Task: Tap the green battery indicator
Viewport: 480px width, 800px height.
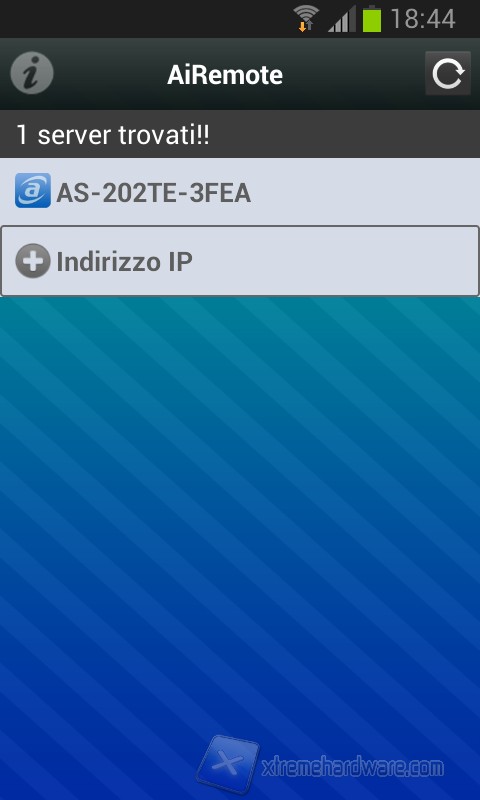Action: point(372,19)
